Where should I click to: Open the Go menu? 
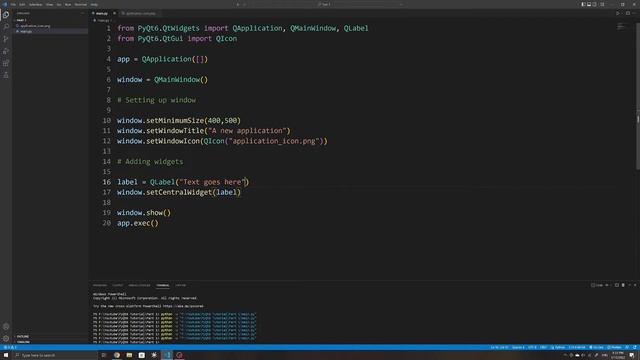click(59, 4)
